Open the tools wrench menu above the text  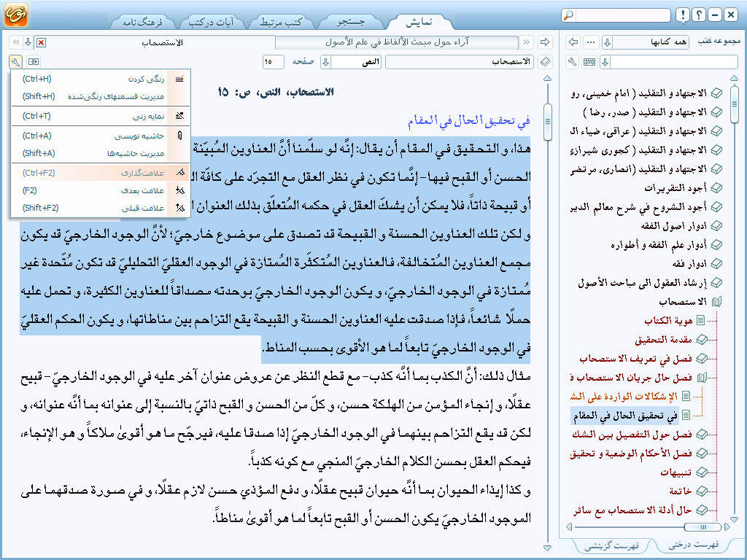[x=15, y=62]
